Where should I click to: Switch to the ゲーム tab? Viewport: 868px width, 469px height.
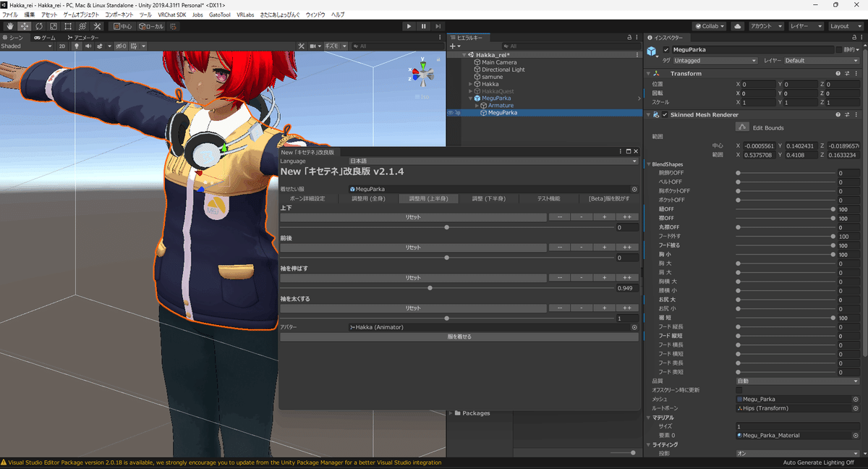point(45,37)
